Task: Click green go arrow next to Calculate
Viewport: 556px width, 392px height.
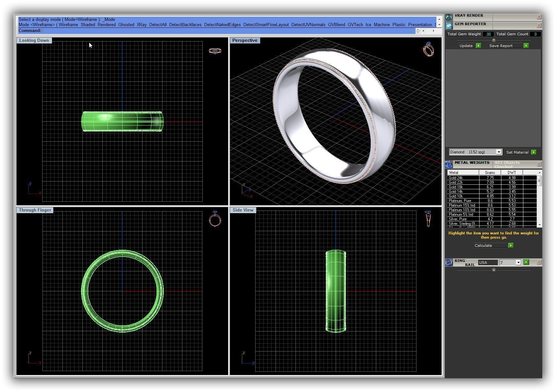Action: (511, 245)
